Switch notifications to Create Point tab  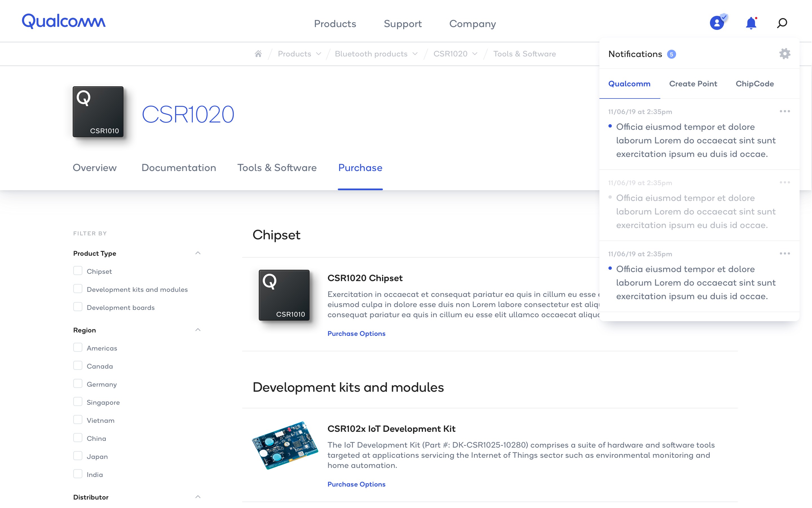(693, 84)
